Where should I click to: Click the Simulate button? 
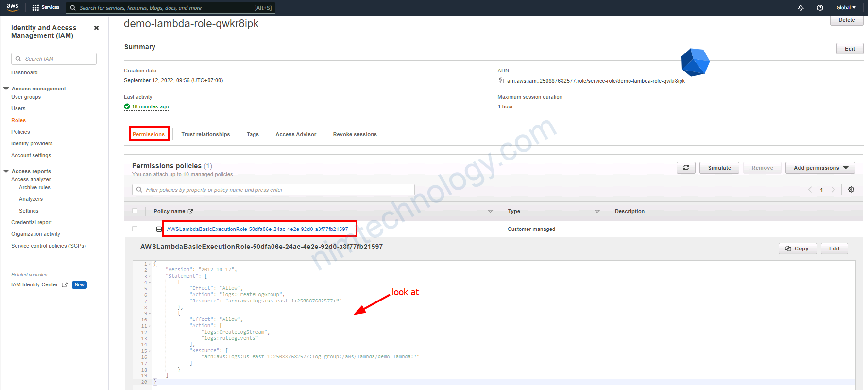pos(719,168)
